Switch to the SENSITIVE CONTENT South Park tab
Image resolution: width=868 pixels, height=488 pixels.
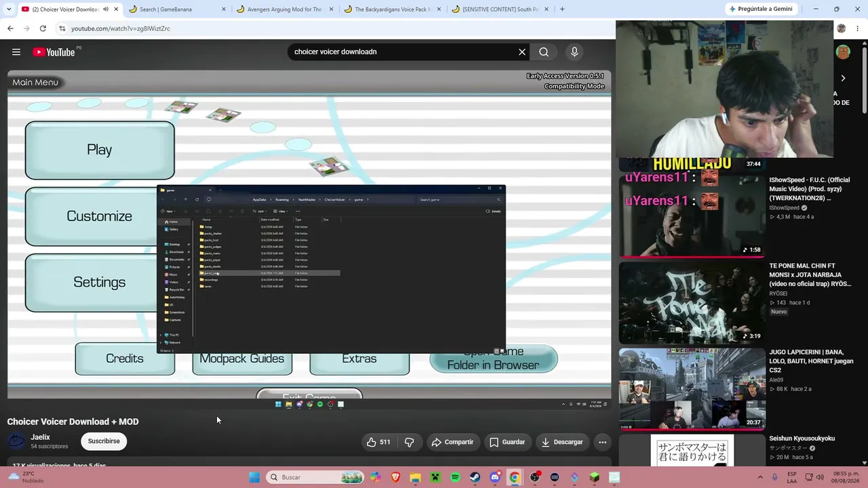500,9
